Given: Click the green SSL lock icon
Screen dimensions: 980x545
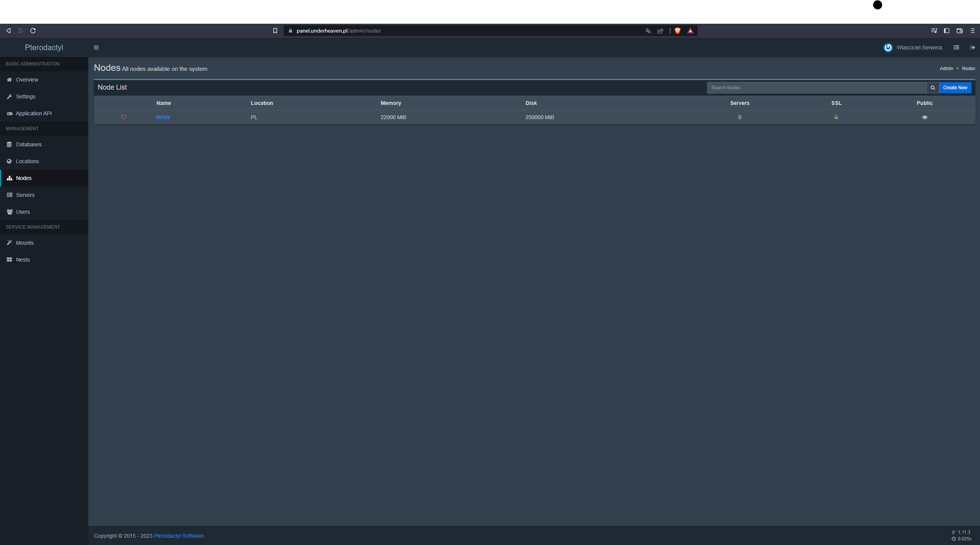Looking at the screenshot, I should pyautogui.click(x=836, y=117).
